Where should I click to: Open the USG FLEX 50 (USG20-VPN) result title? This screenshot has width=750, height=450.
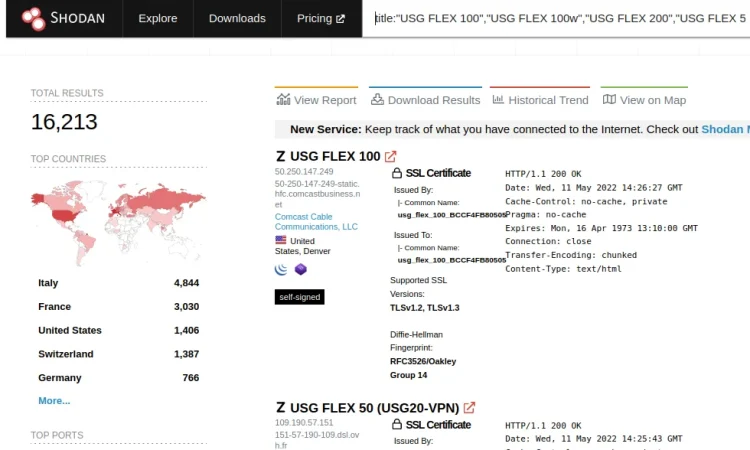[x=375, y=408]
